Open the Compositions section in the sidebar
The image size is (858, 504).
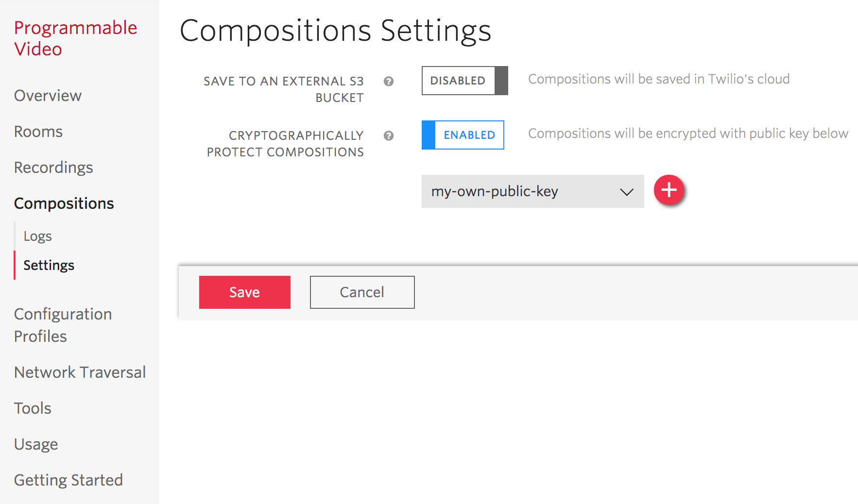point(64,203)
